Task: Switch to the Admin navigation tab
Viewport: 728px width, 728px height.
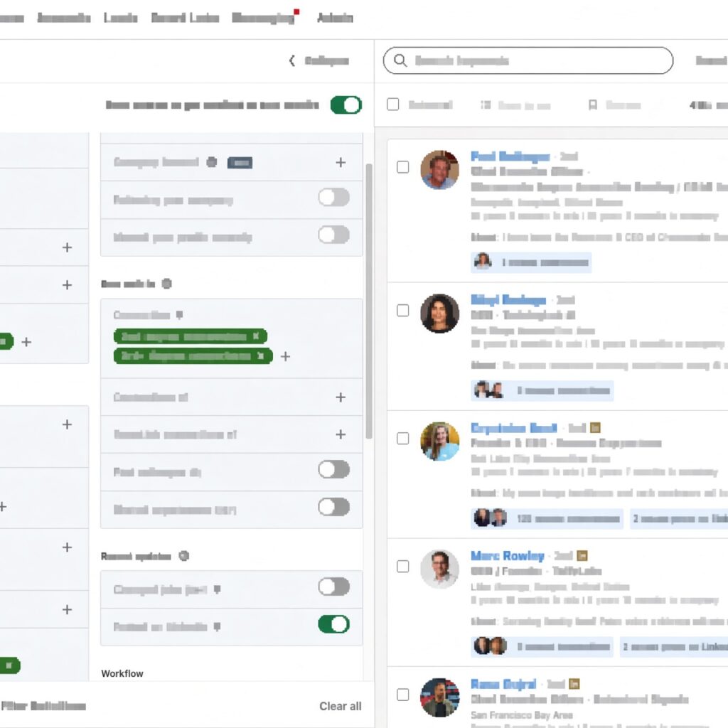Action: [x=335, y=18]
